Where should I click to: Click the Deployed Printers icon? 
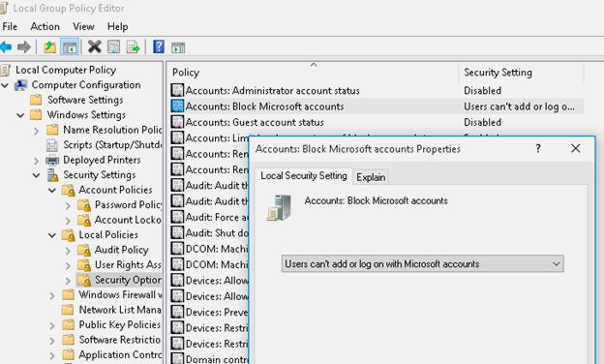(x=52, y=161)
